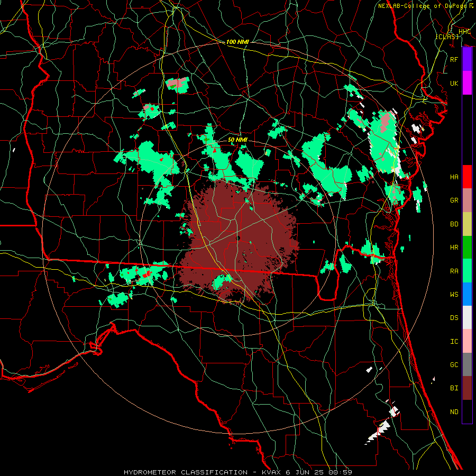
Task: Click the '100 NMI' range ring label
Action: click(x=237, y=42)
